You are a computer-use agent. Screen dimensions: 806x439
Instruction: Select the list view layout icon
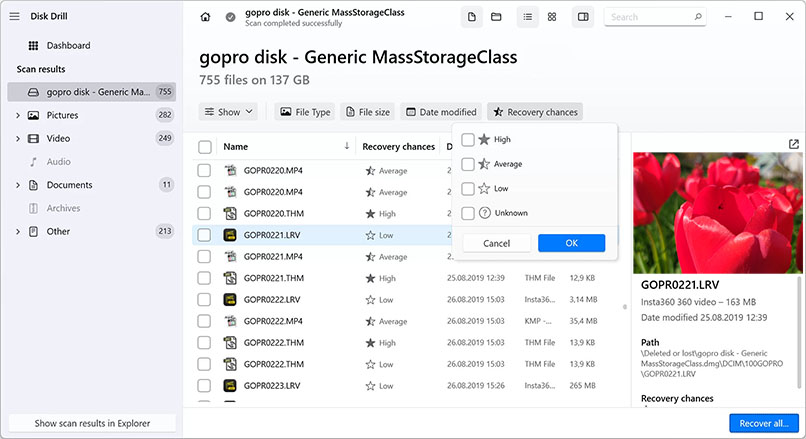pyautogui.click(x=527, y=17)
